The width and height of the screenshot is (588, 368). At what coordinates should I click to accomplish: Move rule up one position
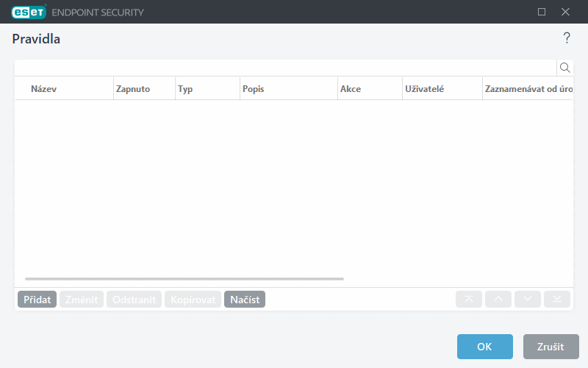(x=498, y=300)
